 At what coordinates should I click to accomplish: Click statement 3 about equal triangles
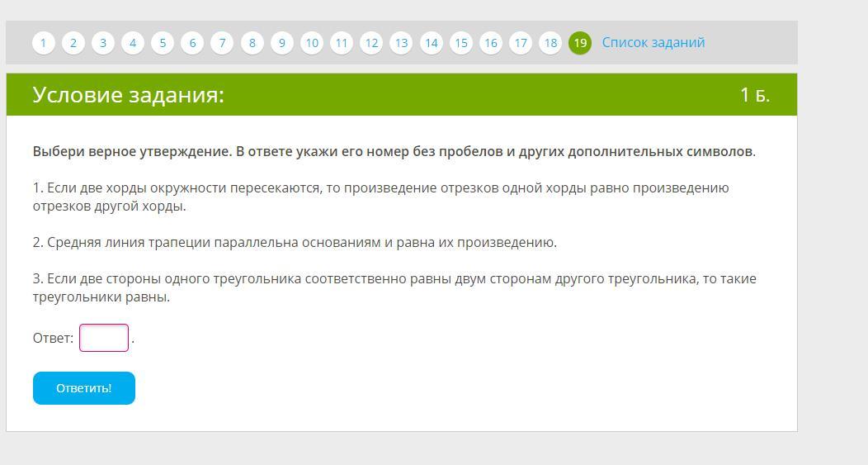(394, 287)
